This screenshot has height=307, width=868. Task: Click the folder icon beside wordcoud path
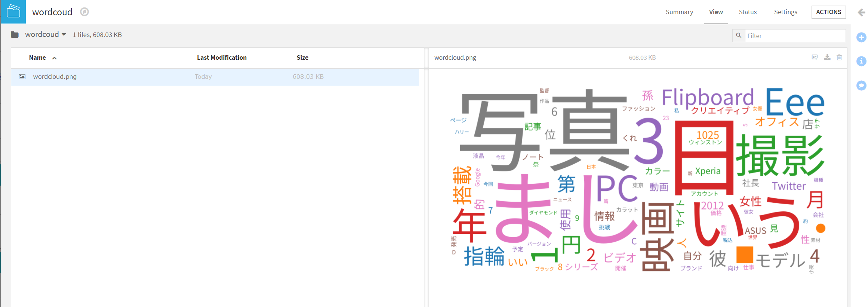pos(15,35)
